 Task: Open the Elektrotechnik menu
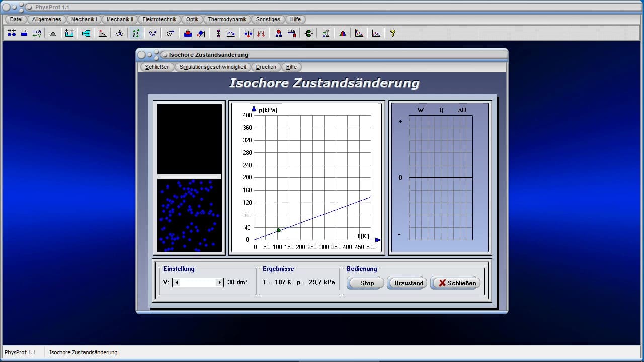[159, 19]
